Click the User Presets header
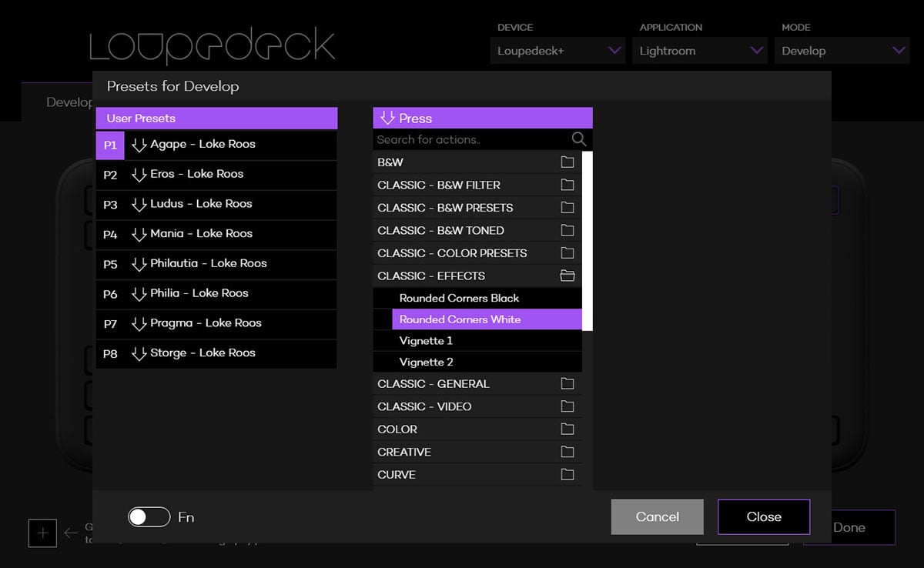 pos(216,118)
